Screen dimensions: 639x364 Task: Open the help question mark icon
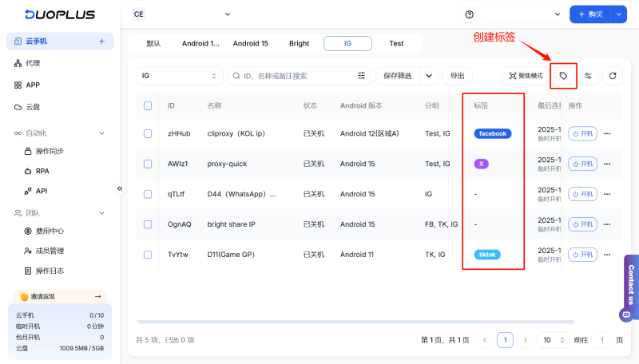click(469, 14)
